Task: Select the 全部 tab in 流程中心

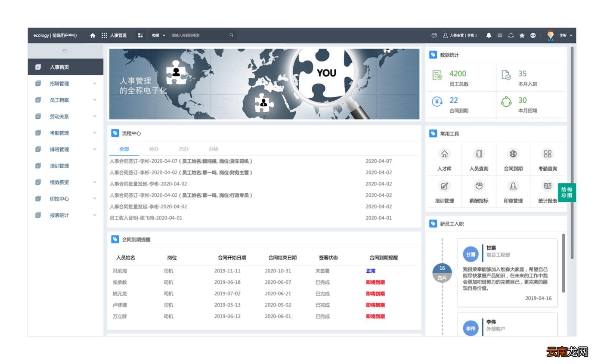Action: point(124,149)
